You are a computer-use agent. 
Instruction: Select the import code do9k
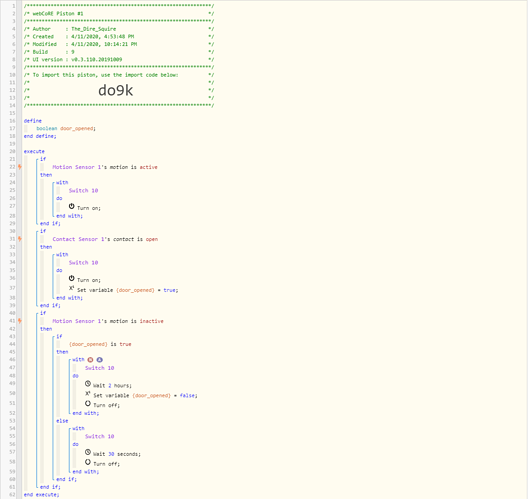115,90
